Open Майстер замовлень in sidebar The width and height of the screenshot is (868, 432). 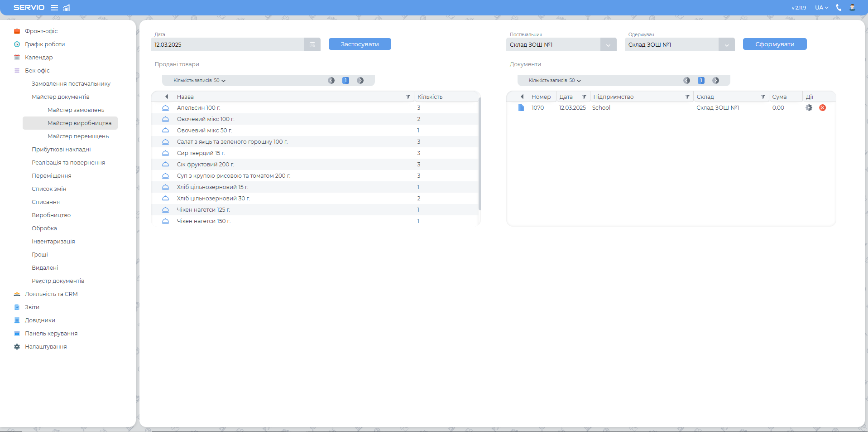[x=76, y=110]
